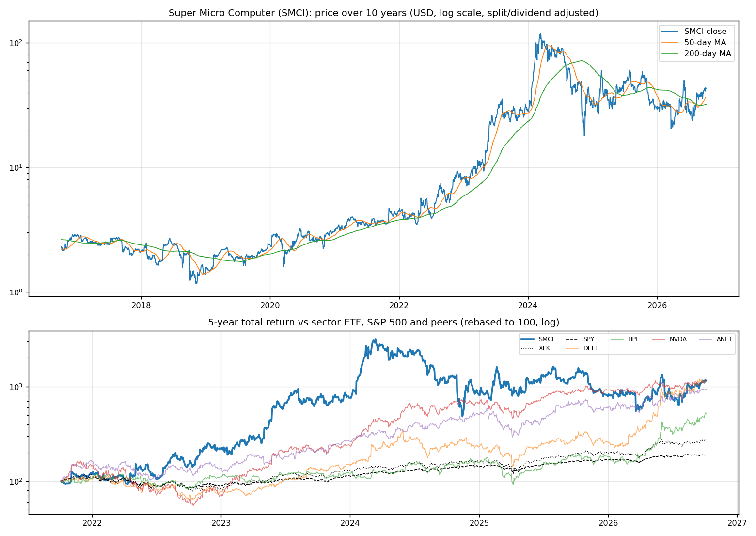
Task: Click the 2022 label on the top chart axis
Action: click(x=399, y=305)
